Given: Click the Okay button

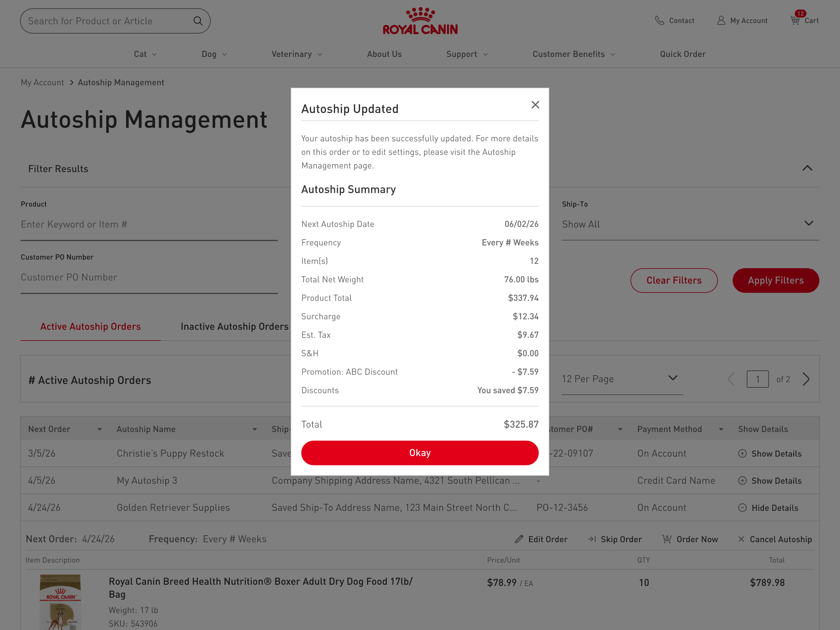Looking at the screenshot, I should coord(420,453).
